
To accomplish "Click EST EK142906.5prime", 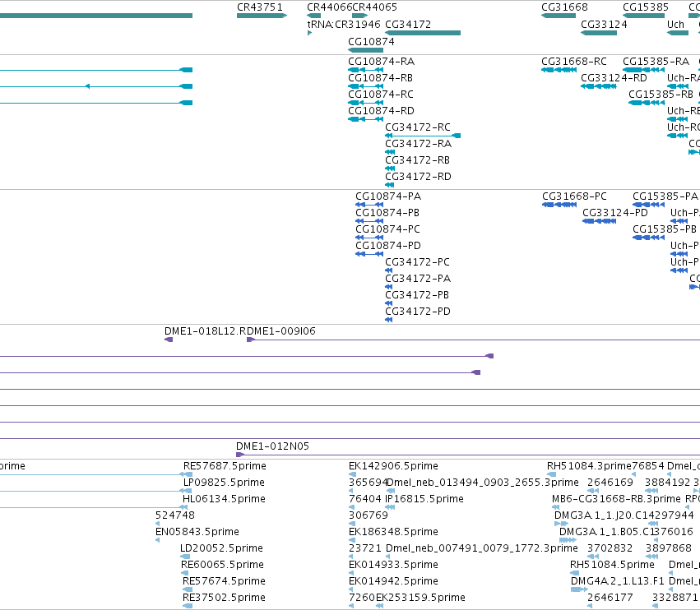I will click(393, 466).
